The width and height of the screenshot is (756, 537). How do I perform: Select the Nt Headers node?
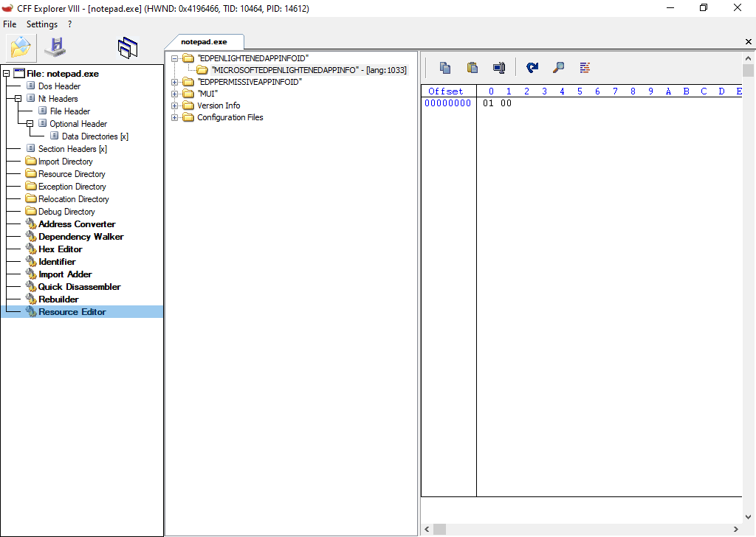pyautogui.click(x=58, y=99)
